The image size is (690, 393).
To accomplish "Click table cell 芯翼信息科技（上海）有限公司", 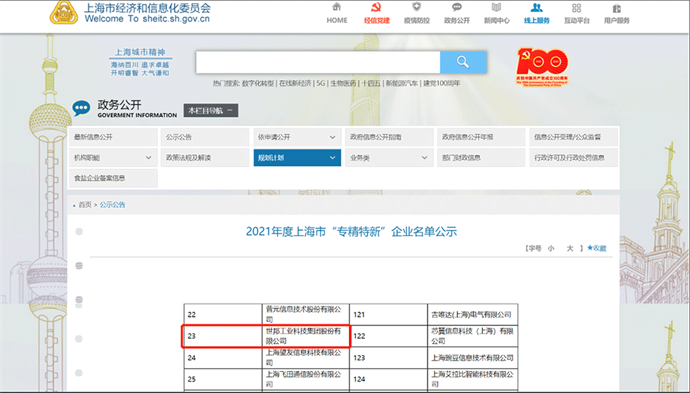I will 472,336.
